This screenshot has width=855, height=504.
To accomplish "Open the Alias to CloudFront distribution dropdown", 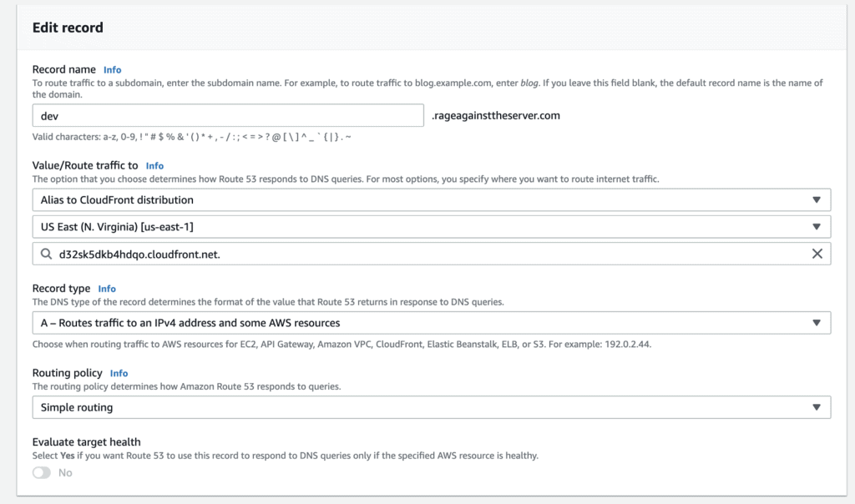I will pyautogui.click(x=417, y=200).
